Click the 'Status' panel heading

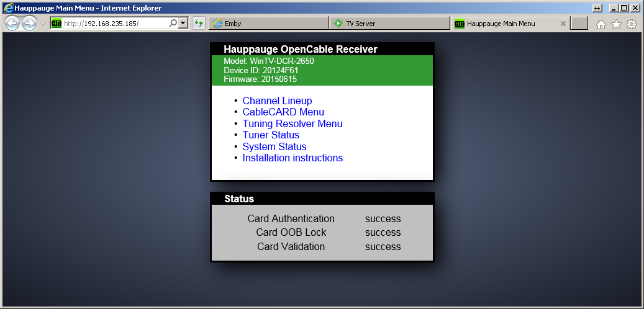pyautogui.click(x=240, y=199)
